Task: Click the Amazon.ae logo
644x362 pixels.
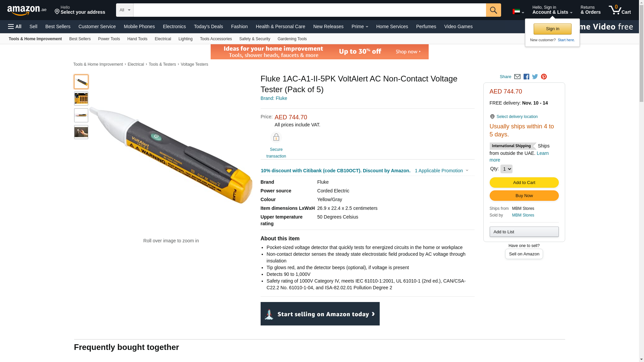Action: point(27,10)
